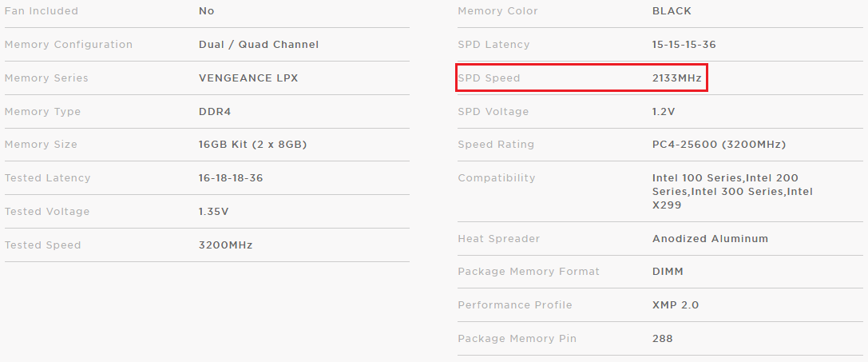Click the Tested Voltage 1.35V value

coord(214,211)
